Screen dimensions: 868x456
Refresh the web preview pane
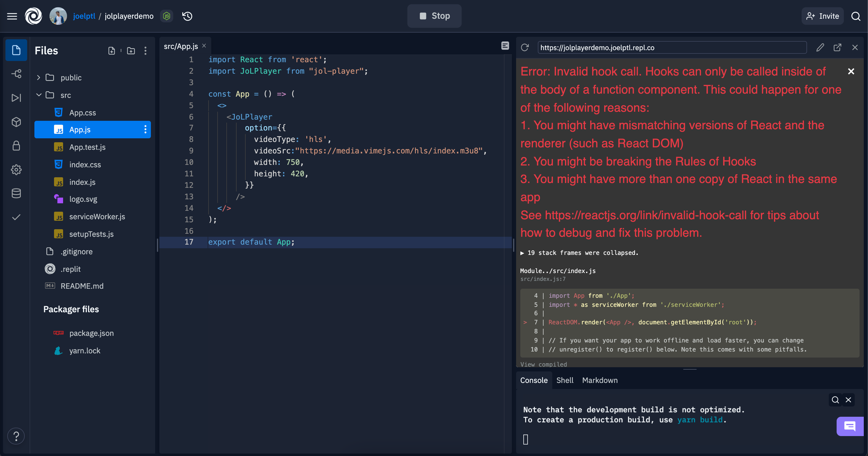(x=525, y=47)
